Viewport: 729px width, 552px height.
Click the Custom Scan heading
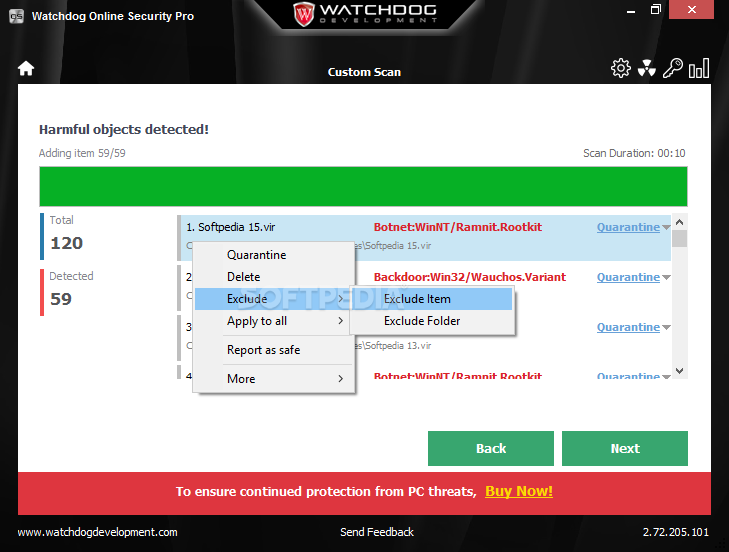(364, 72)
